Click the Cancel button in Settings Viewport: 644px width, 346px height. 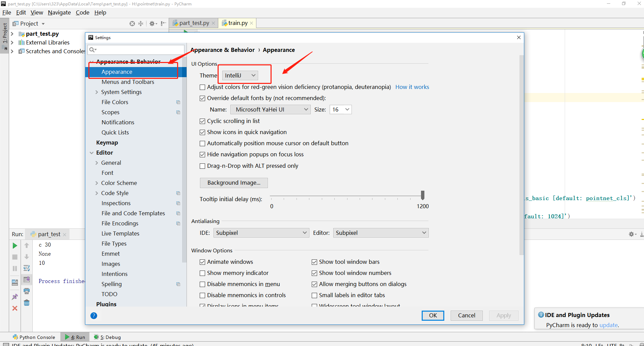[x=467, y=315]
